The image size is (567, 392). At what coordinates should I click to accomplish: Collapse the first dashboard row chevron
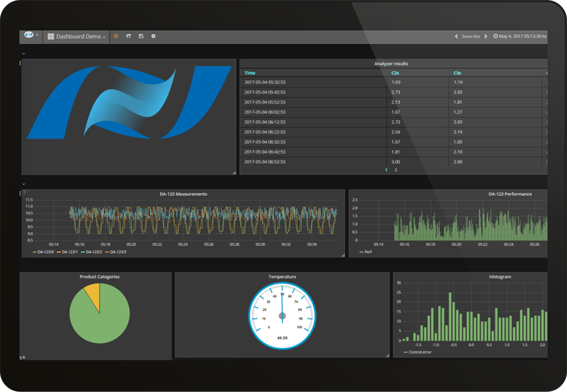24,54
